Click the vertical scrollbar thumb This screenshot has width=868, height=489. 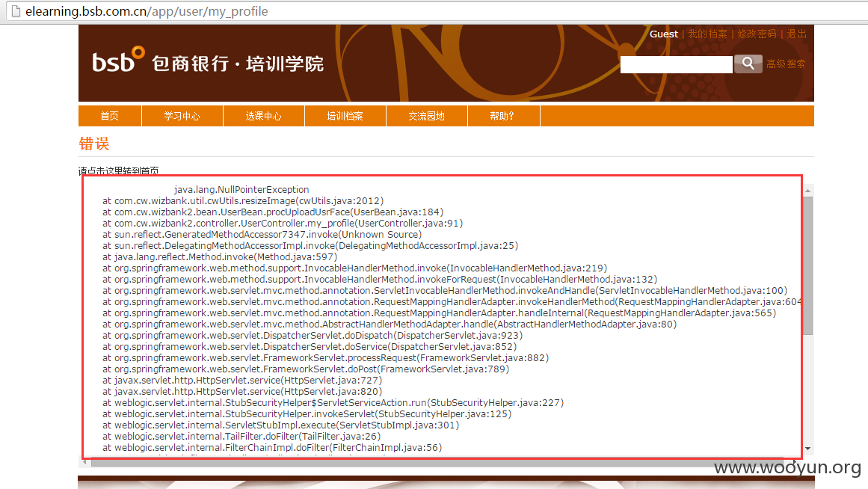(808, 266)
